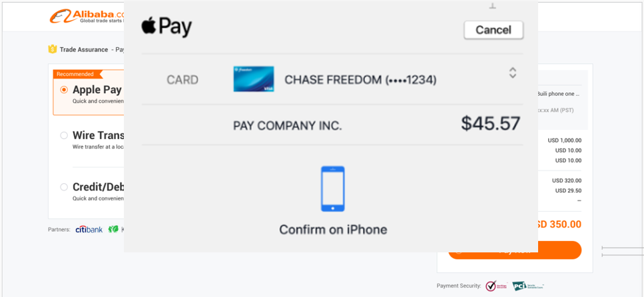Cancel the Apple Pay dialog
The height and width of the screenshot is (297, 644).
point(493,30)
